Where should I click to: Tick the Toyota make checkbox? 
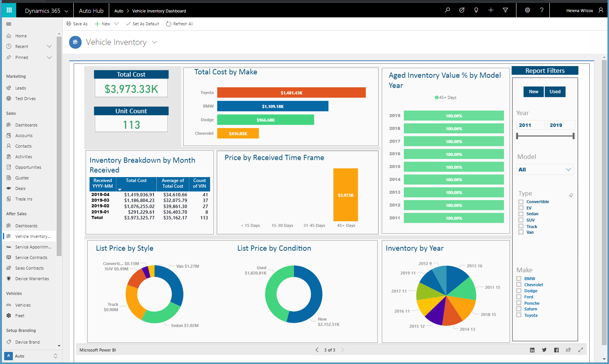pyautogui.click(x=519, y=315)
